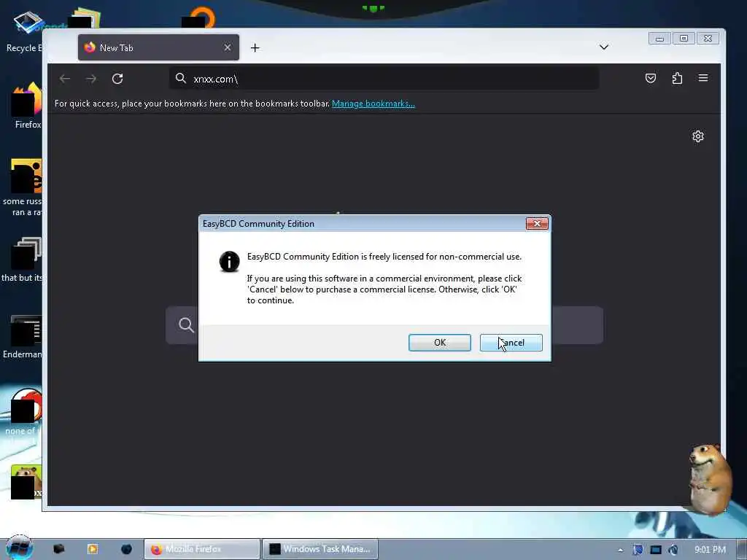Reload the page in Firefox
Screen dimensions: 747x560
coord(117,79)
